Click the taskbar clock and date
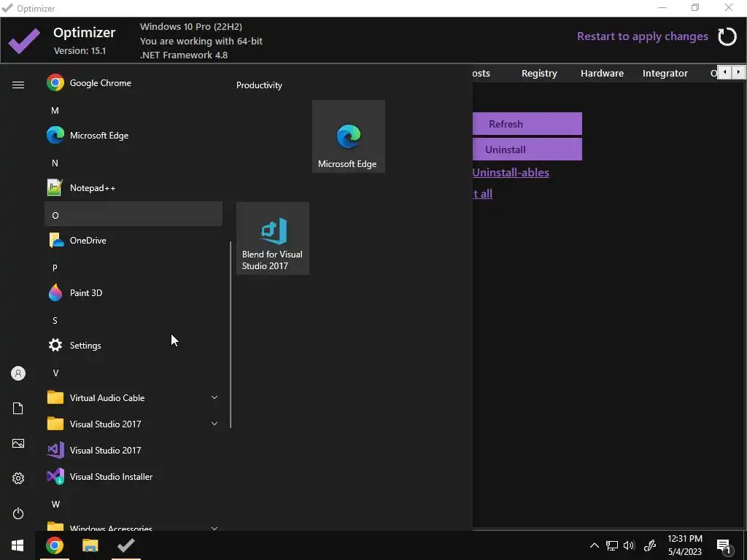The height and width of the screenshot is (560, 747). pos(685,545)
